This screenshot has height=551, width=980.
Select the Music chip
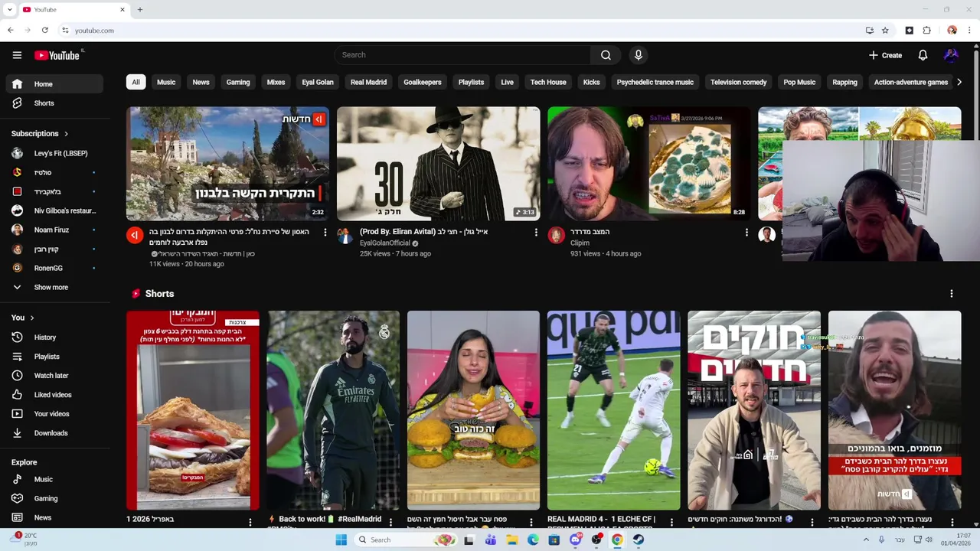coord(166,82)
